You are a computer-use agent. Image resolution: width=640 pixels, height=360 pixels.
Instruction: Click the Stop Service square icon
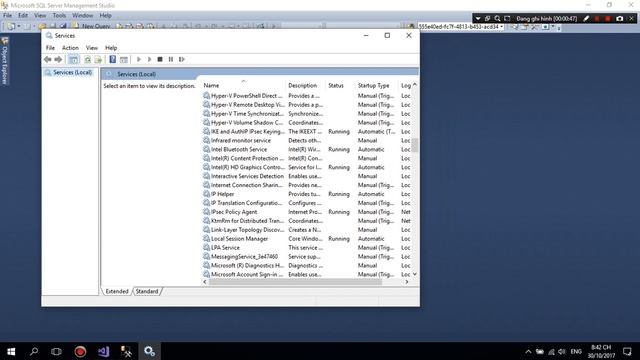click(x=160, y=60)
